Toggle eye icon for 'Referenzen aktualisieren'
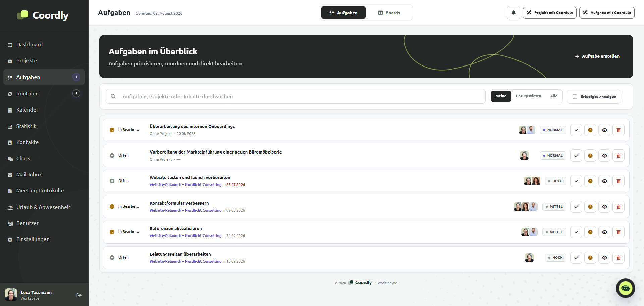Image resolution: width=644 pixels, height=306 pixels. 604,232
